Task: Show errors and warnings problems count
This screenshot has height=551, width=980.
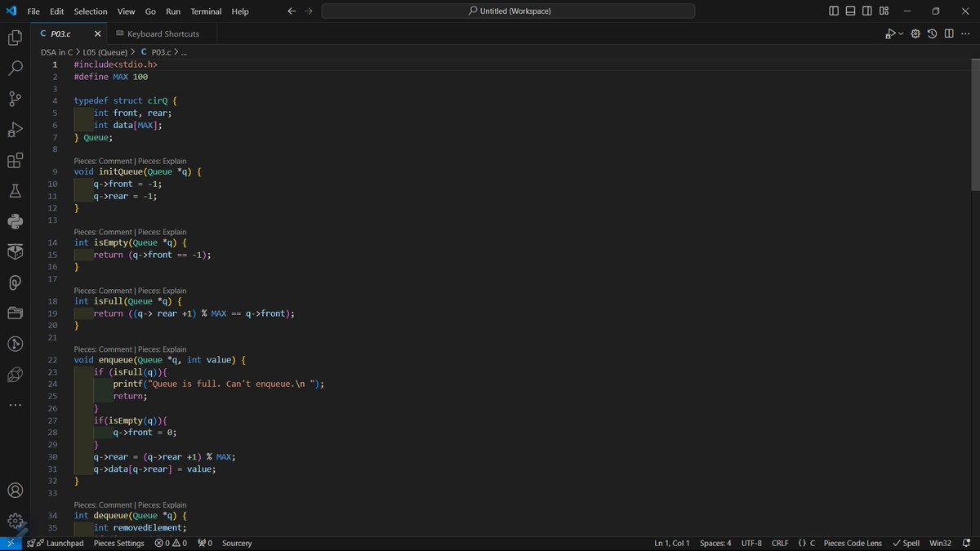Action: tap(171, 543)
